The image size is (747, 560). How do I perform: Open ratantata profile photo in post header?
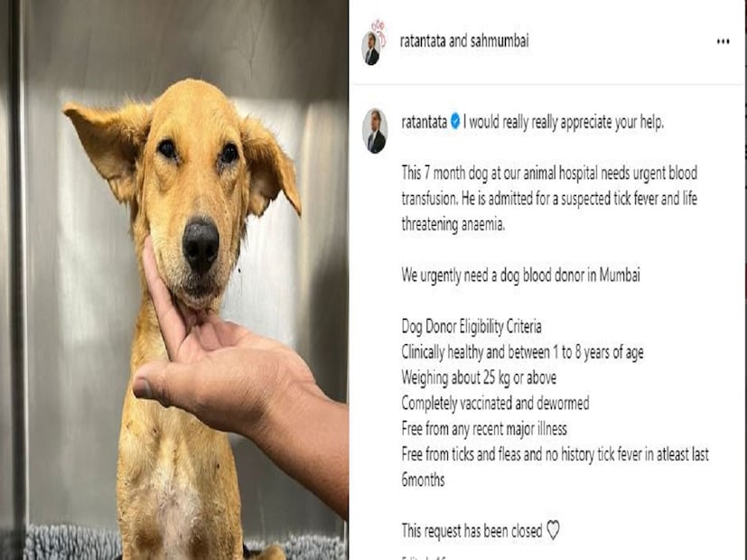click(x=371, y=49)
